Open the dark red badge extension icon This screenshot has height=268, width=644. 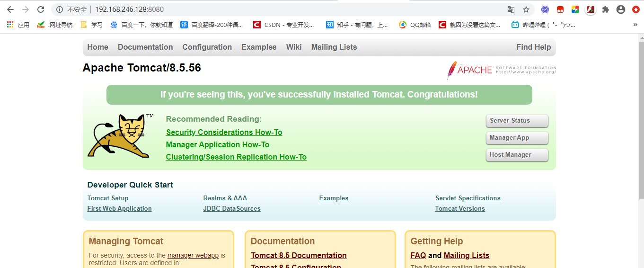pyautogui.click(x=591, y=9)
